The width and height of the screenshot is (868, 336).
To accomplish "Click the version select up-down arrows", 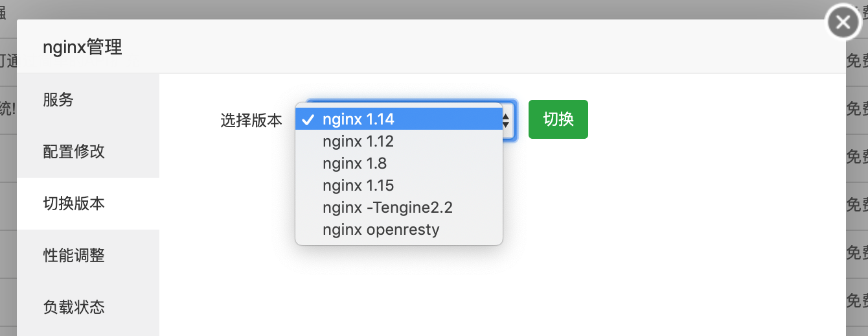I will 508,119.
